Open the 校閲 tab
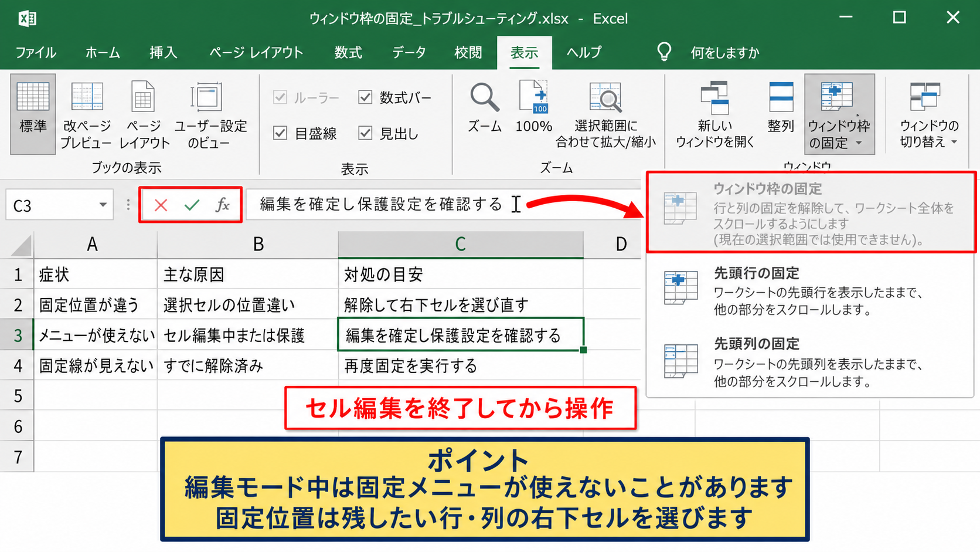980x552 pixels. pos(468,52)
